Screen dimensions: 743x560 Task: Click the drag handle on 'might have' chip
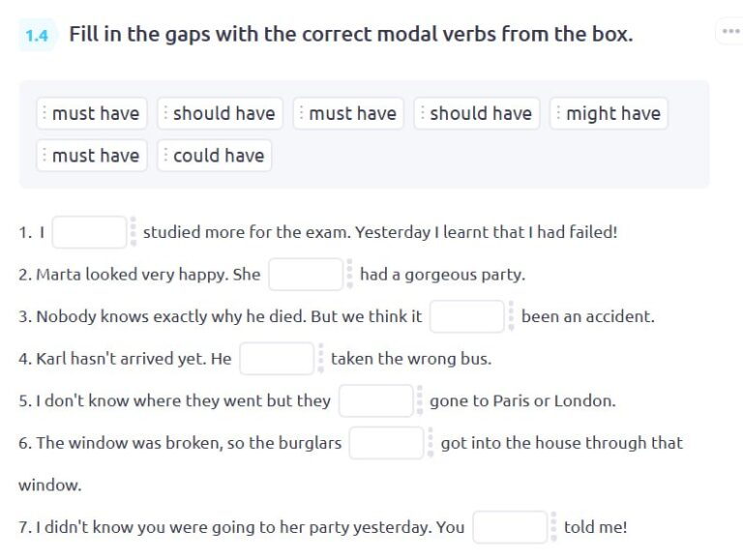(558, 113)
